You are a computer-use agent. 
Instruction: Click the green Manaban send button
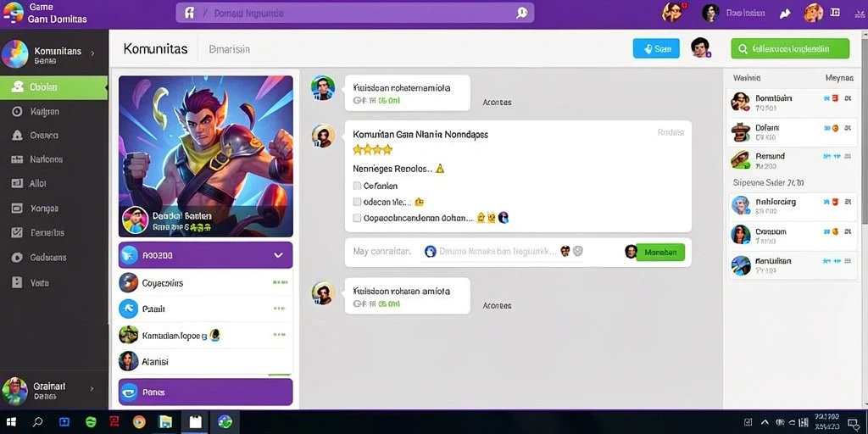click(660, 252)
